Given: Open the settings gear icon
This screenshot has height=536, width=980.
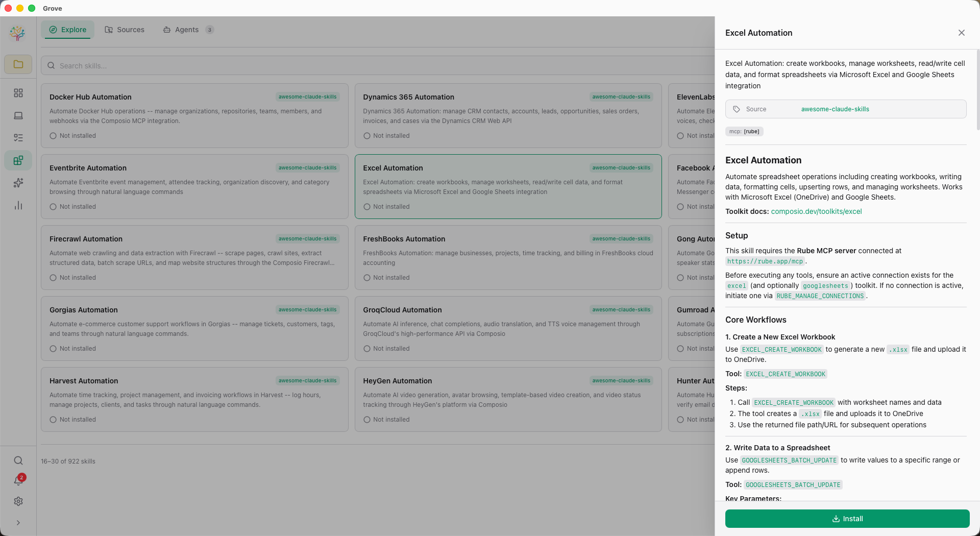Looking at the screenshot, I should click(18, 501).
